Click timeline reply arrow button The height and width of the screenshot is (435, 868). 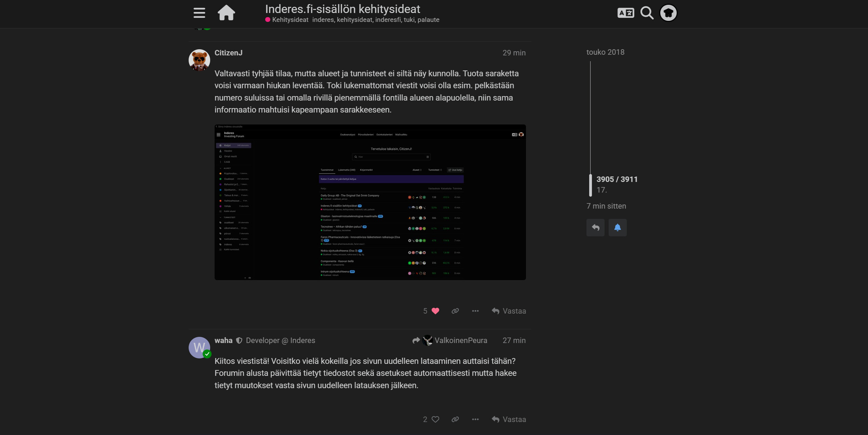point(595,227)
